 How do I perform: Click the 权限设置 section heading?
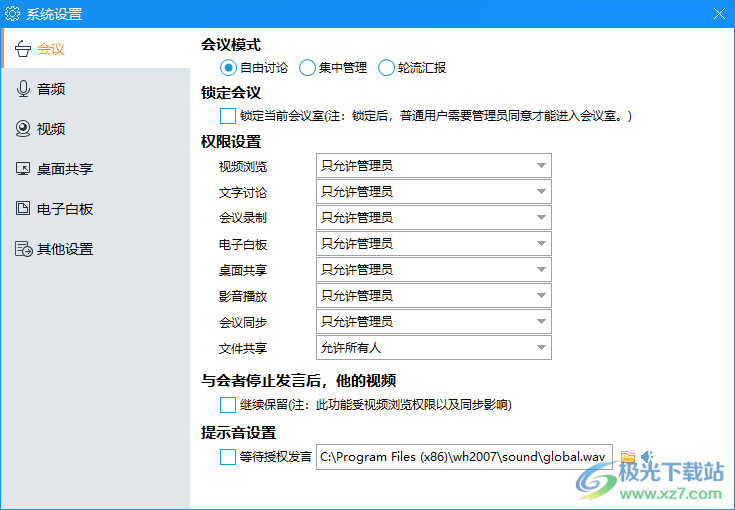[231, 142]
